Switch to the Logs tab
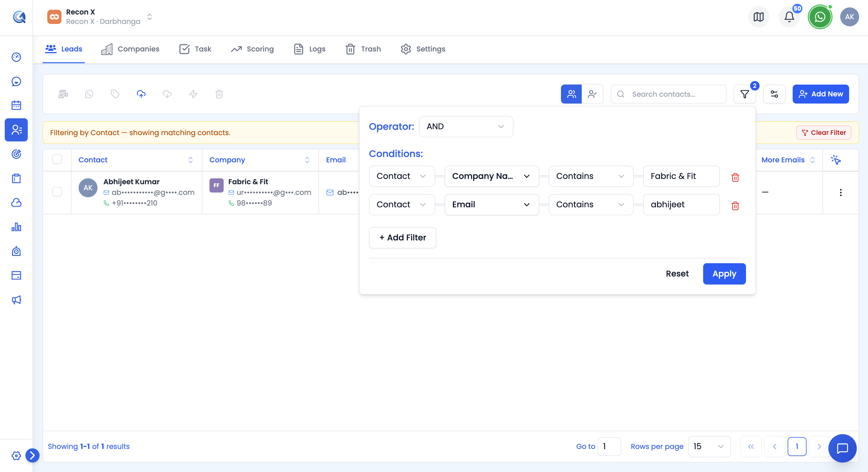Screen dimensions: 868x472 click(309, 49)
